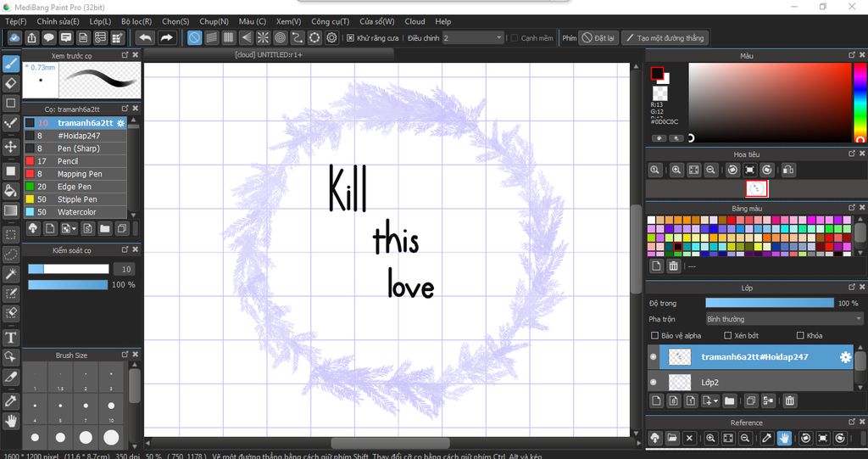
Task: Select the Mapping Pen brush
Action: [x=75, y=174]
